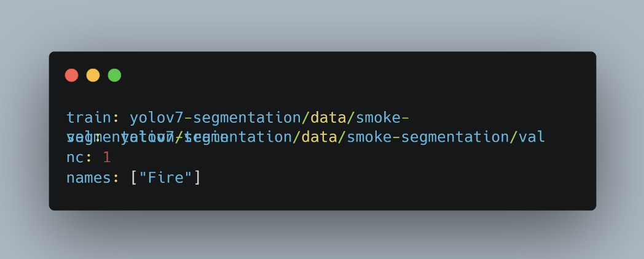Click "yolov7-segmentation" on the train line
This screenshot has width=644, height=259.
click(x=216, y=118)
